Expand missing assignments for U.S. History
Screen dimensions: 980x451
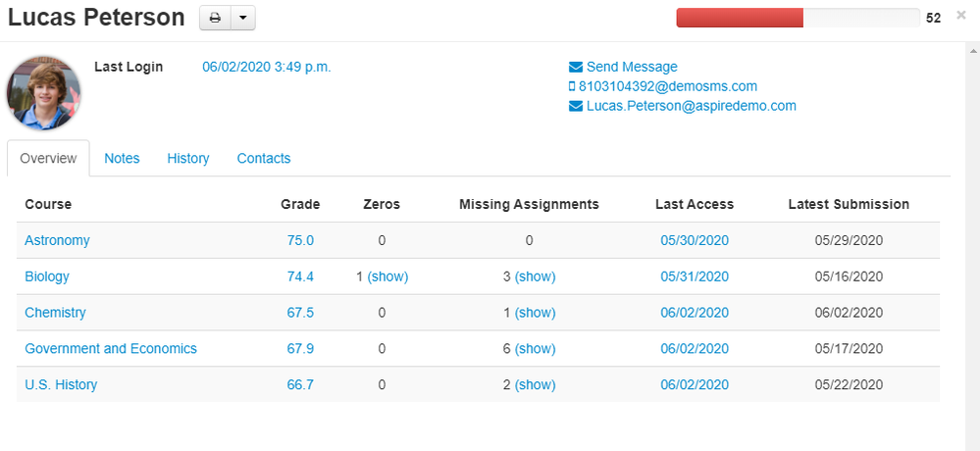click(535, 384)
